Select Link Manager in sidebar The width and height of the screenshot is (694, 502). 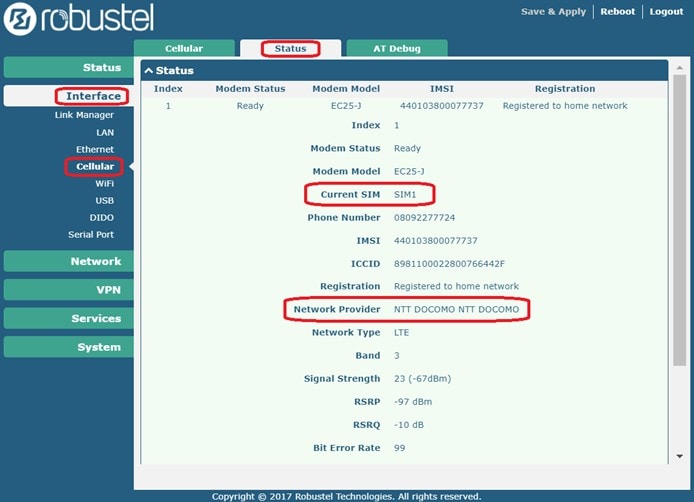click(84, 115)
